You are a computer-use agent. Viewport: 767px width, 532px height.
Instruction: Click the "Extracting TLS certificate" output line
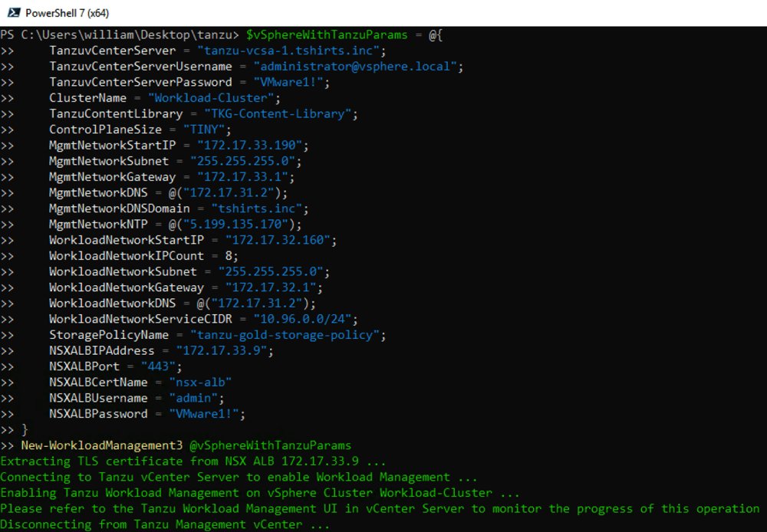pyautogui.click(x=193, y=461)
